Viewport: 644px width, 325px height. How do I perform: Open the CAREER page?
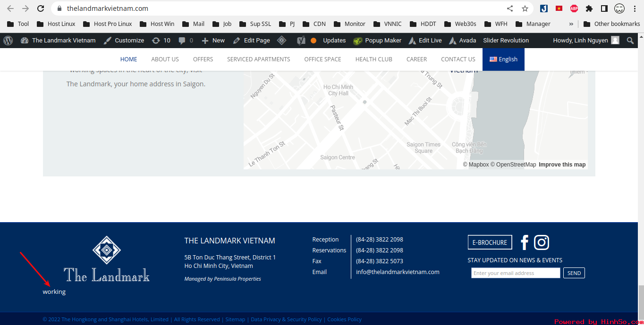click(x=416, y=59)
